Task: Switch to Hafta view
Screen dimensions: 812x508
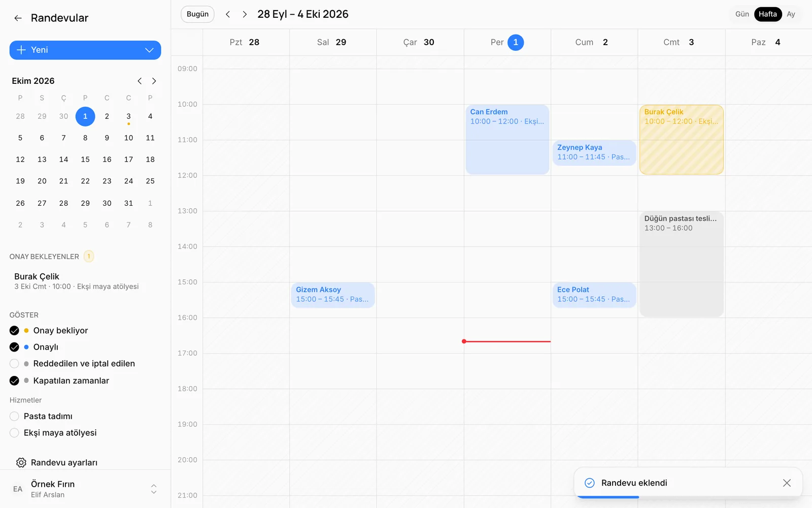Action: pyautogui.click(x=768, y=14)
